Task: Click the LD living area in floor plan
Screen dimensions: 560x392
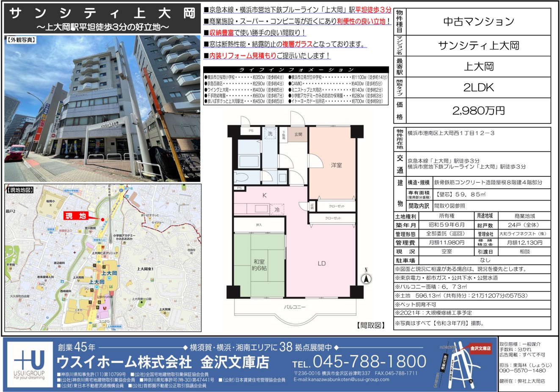Action: [322, 263]
